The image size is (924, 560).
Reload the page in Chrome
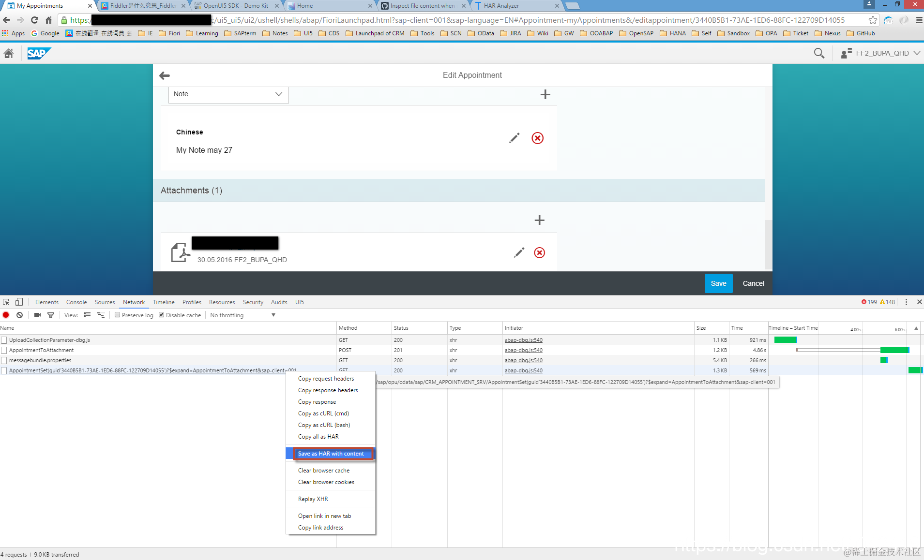34,20
